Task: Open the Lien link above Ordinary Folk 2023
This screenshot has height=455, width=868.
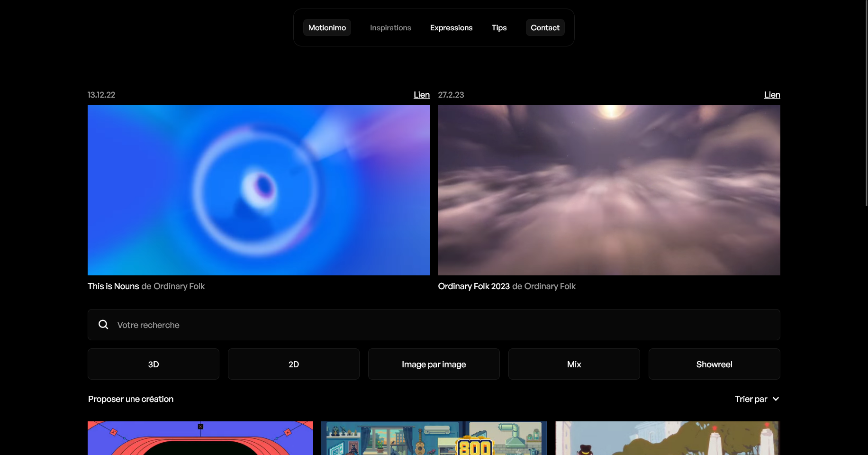Action: point(772,95)
